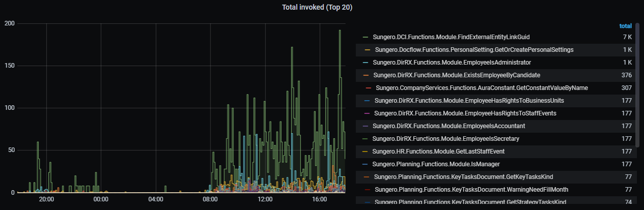The width and height of the screenshot is (644, 210).
Task: Sort the legend by the 'total' column header
Action: pyautogui.click(x=625, y=26)
